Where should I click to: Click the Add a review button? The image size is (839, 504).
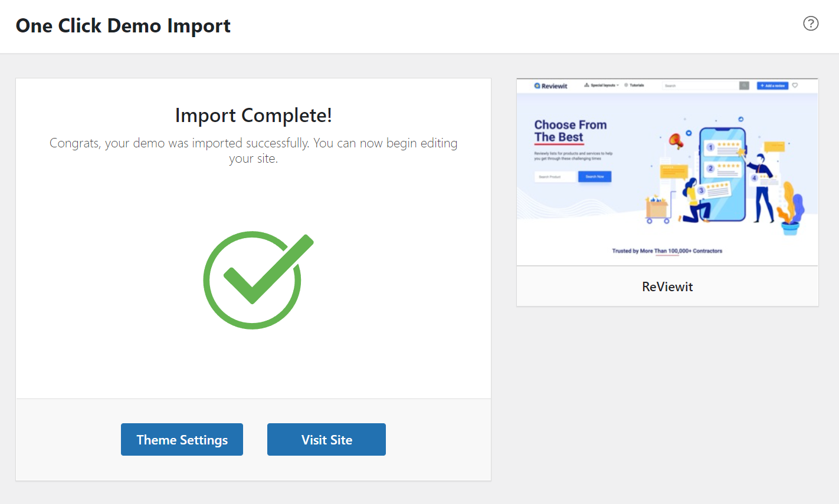pos(772,85)
